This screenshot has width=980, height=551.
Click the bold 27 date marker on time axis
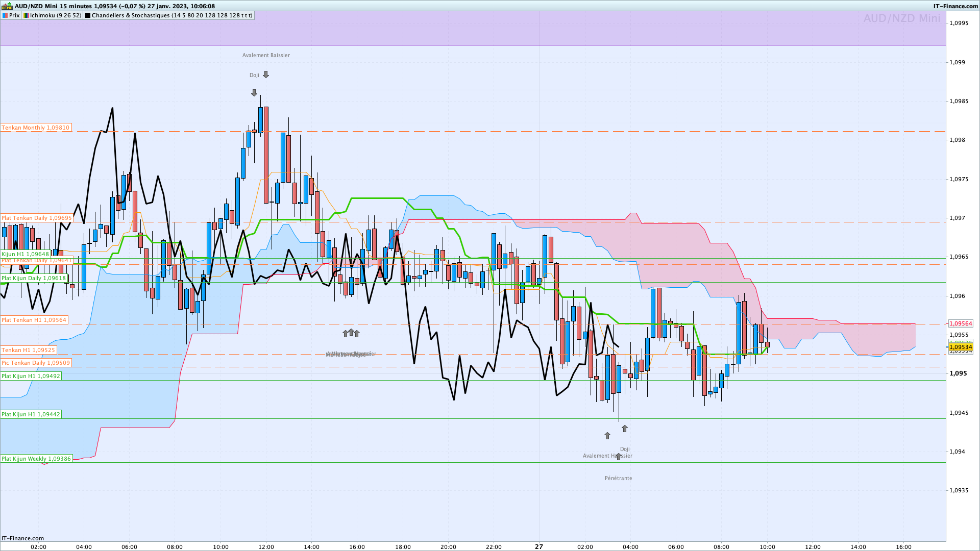tap(539, 546)
